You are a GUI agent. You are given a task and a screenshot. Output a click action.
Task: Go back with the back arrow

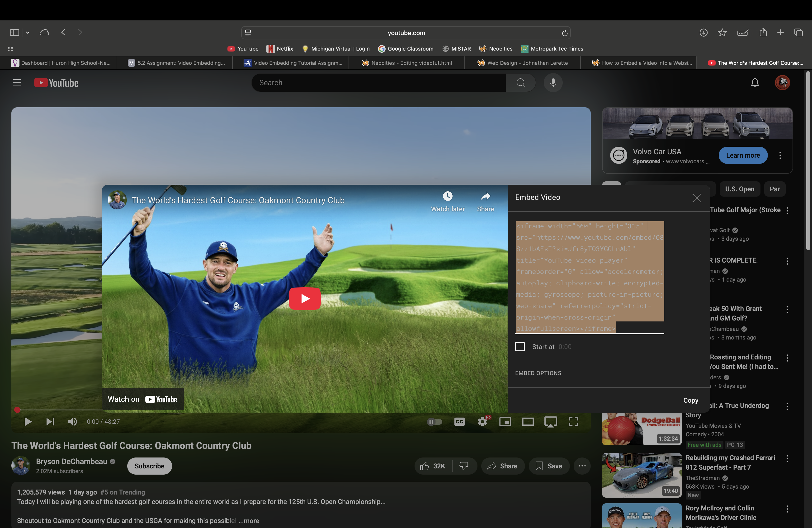pos(63,32)
